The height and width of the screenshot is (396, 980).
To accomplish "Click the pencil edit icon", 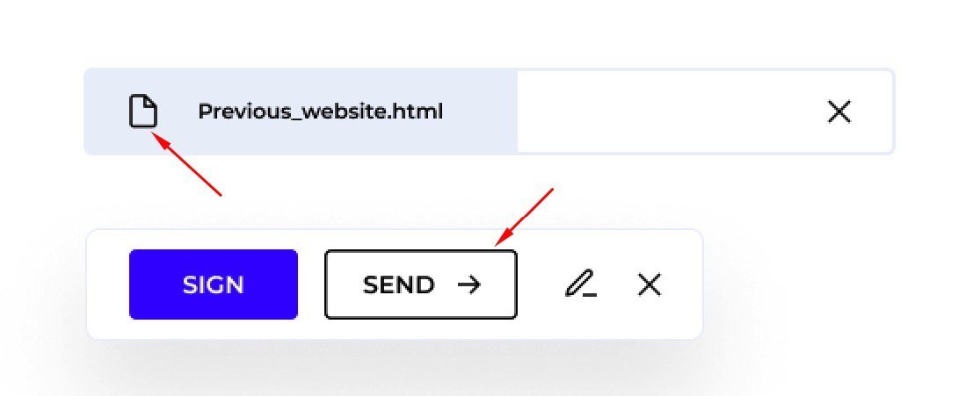I will coord(581,284).
